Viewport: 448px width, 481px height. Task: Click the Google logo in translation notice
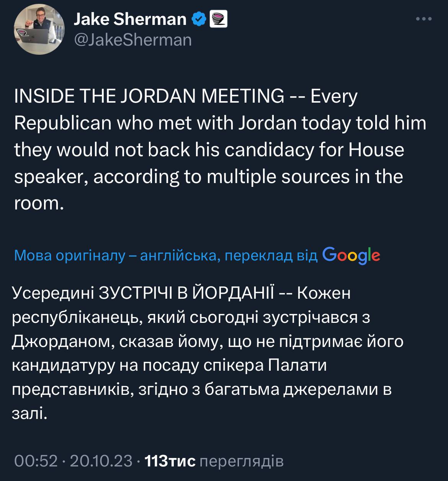coord(351,255)
